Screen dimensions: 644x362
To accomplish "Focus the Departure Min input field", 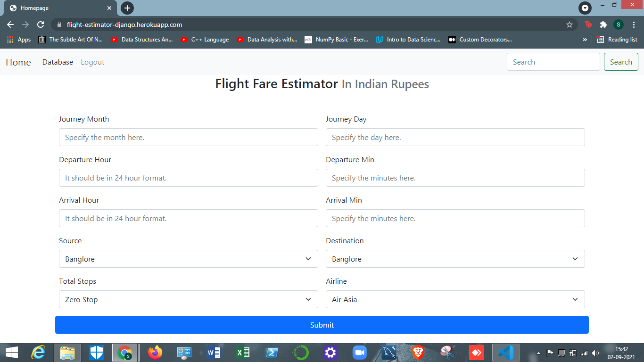I will pos(455,178).
